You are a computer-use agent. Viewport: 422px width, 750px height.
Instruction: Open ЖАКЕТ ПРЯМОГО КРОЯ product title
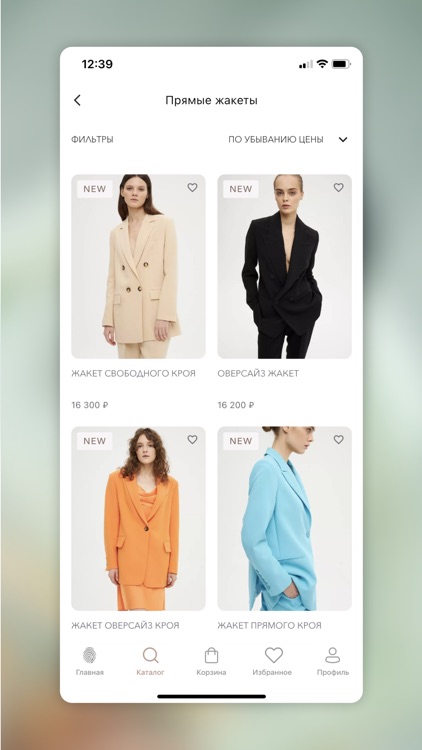tap(269, 625)
